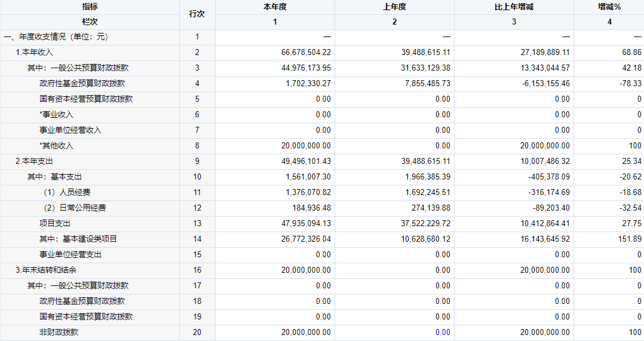Select the 非财政拨款 row label
Image resolution: width=644 pixels, height=341 pixels.
59,332
